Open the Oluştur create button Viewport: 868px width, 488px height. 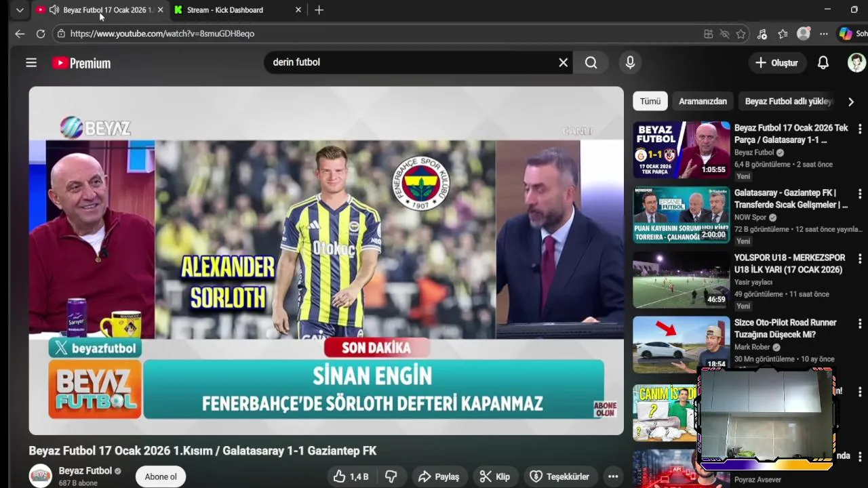776,62
